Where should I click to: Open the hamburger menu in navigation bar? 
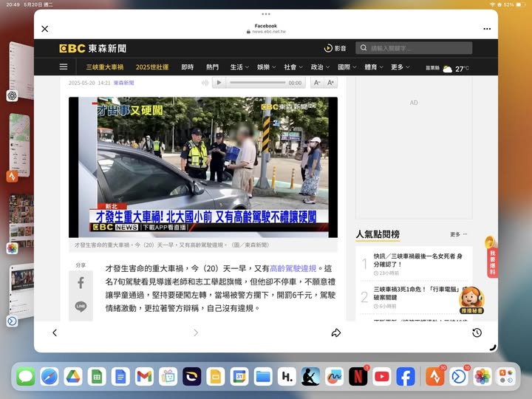click(x=64, y=66)
